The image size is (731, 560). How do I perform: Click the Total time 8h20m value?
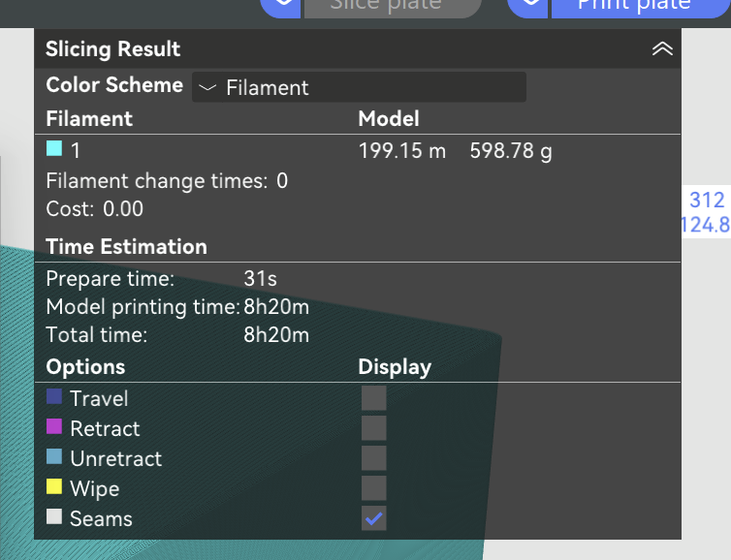(276, 335)
